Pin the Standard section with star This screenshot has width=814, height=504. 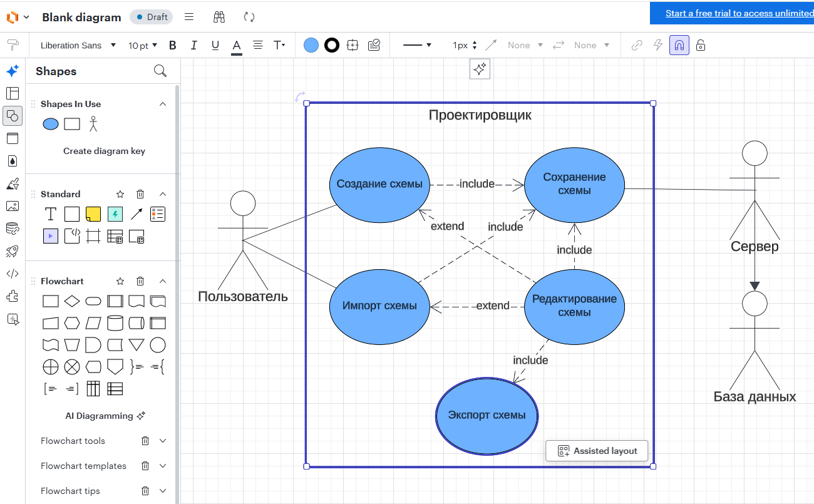tap(120, 194)
